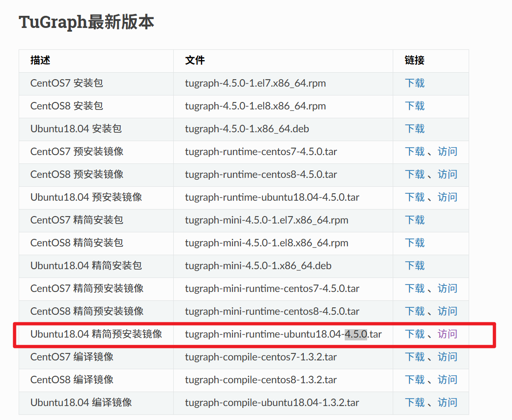The height and width of the screenshot is (420, 512).
Task: Click file name tugraph-mini-runtime-centos7-4.5.0.tar
Action: point(272,289)
